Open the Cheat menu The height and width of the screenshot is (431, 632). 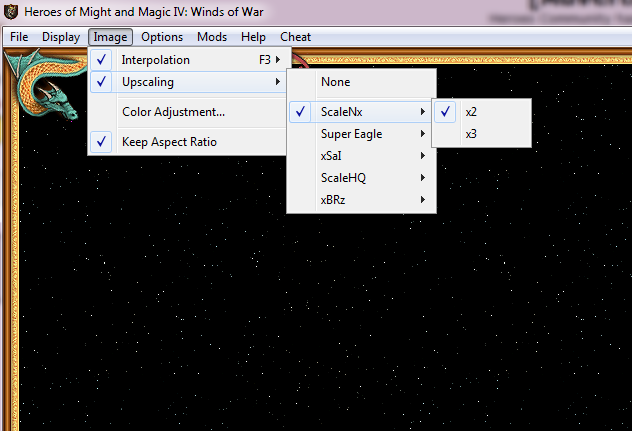point(295,37)
